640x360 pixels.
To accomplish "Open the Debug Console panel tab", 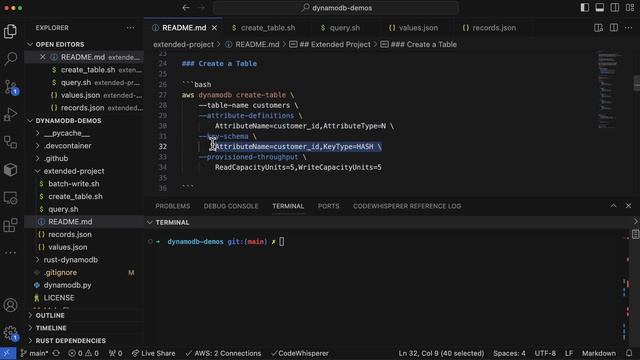I will pyautogui.click(x=231, y=206).
